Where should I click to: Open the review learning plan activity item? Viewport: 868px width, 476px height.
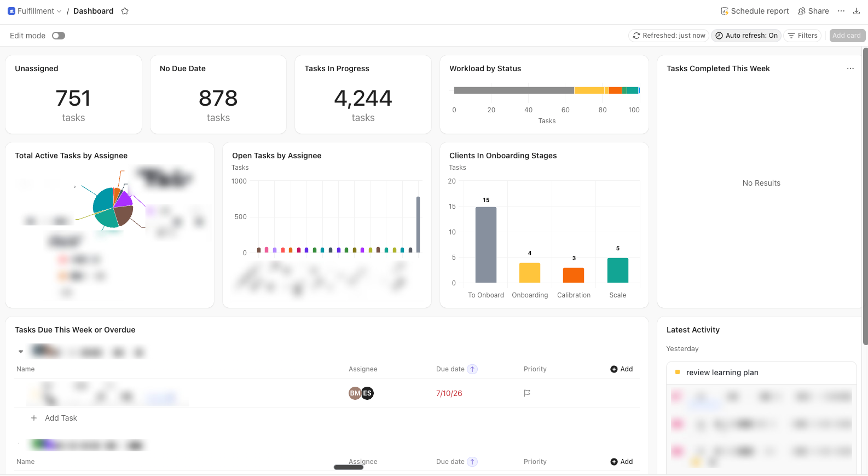click(761, 372)
